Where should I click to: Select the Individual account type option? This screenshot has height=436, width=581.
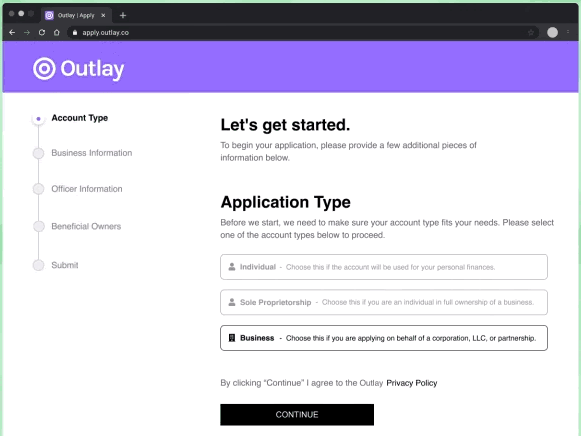[x=384, y=267]
